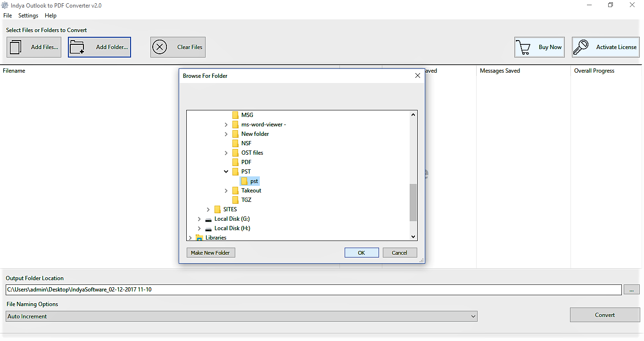Select the TGZ tree label
The height and width of the screenshot is (341, 644).
(246, 200)
